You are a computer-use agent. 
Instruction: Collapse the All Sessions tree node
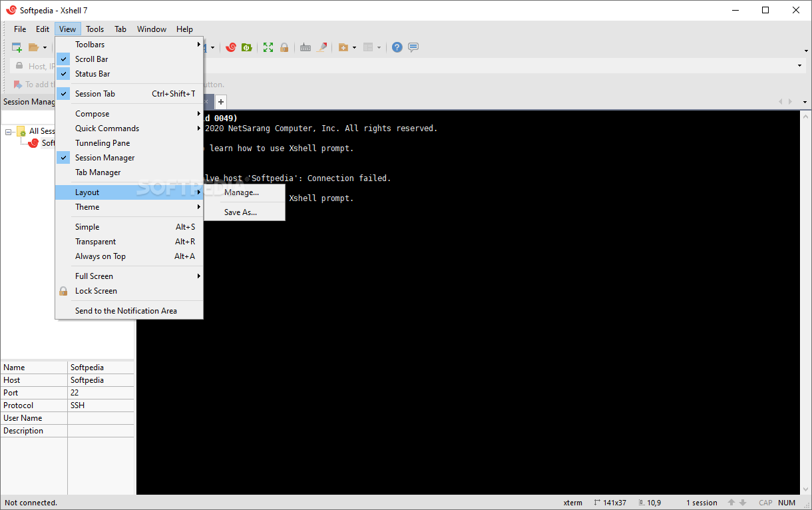pyautogui.click(x=9, y=131)
